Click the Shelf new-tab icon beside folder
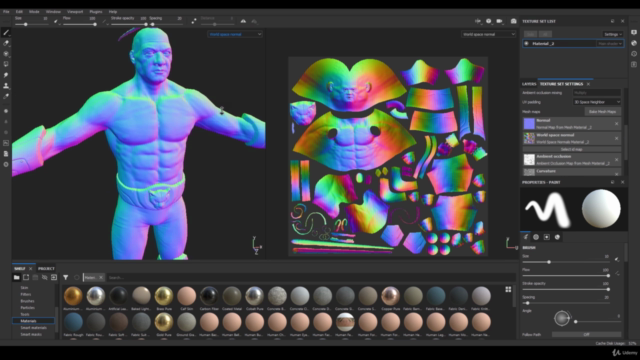The width and height of the screenshot is (640, 360). (x=26, y=278)
